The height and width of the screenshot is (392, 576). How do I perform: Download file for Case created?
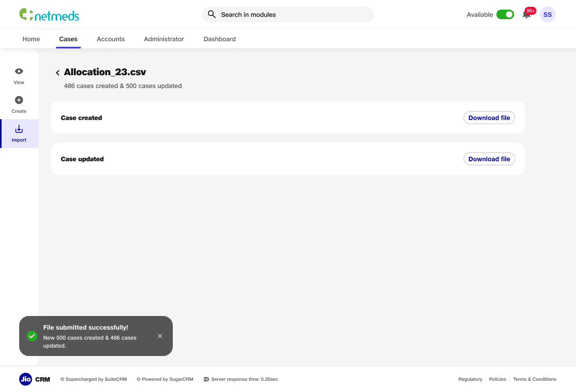tap(489, 118)
